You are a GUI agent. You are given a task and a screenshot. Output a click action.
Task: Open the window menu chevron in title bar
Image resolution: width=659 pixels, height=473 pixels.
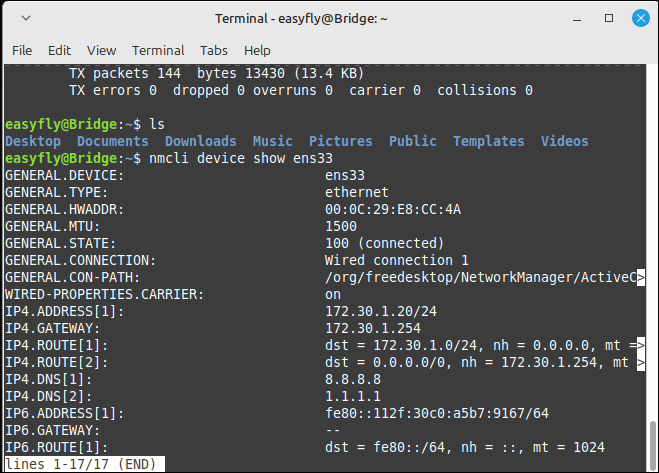pyautogui.click(x=26, y=18)
